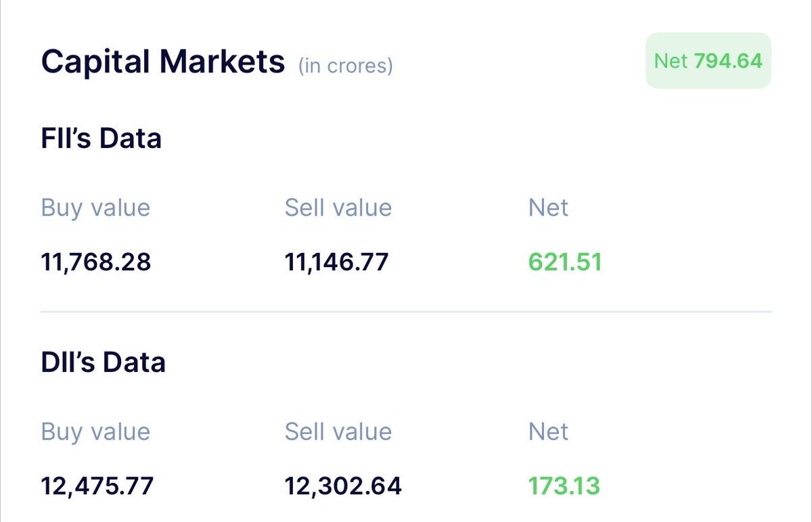The width and height of the screenshot is (812, 522).
Task: Tap the word Net in the green badge
Action: pos(671,61)
